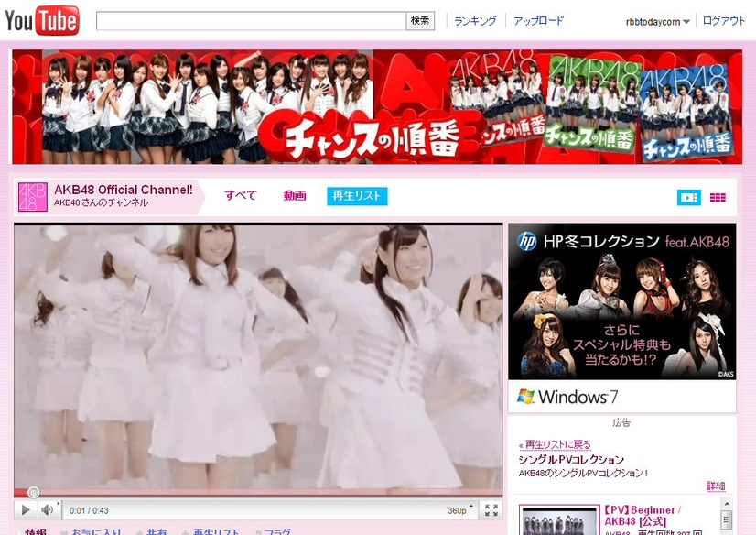Focus the YouTube search box

[x=251, y=21]
